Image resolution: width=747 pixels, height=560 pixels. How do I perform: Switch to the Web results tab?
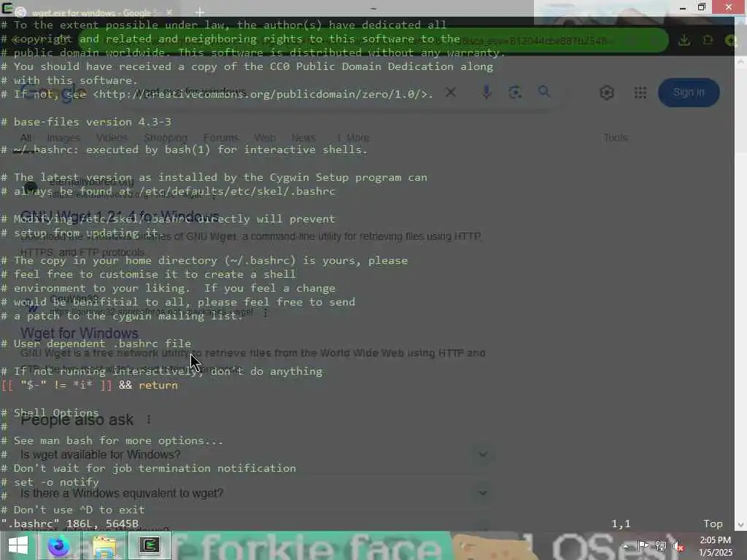coord(264,138)
